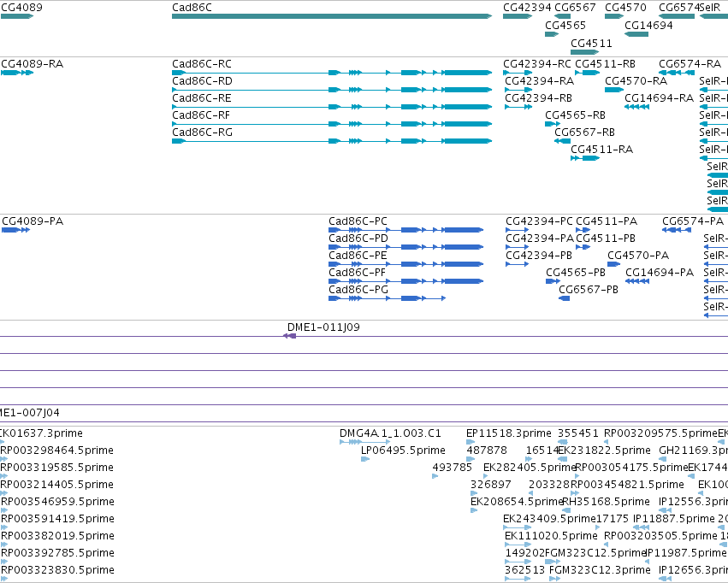Click the IP11887.5prime EST label
This screenshot has height=583, width=728.
[674, 519]
